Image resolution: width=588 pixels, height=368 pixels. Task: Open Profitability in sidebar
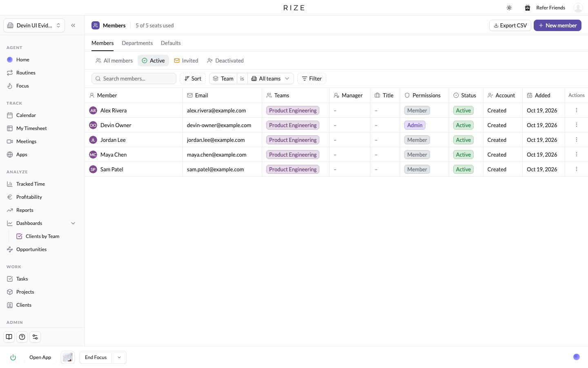pyautogui.click(x=42, y=197)
